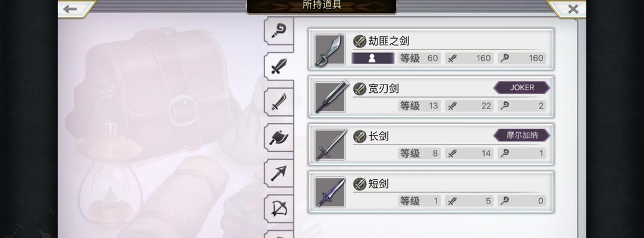This screenshot has width=644, height=238.
Task: Click the JOKER equipped-character tag
Action: [x=522, y=87]
